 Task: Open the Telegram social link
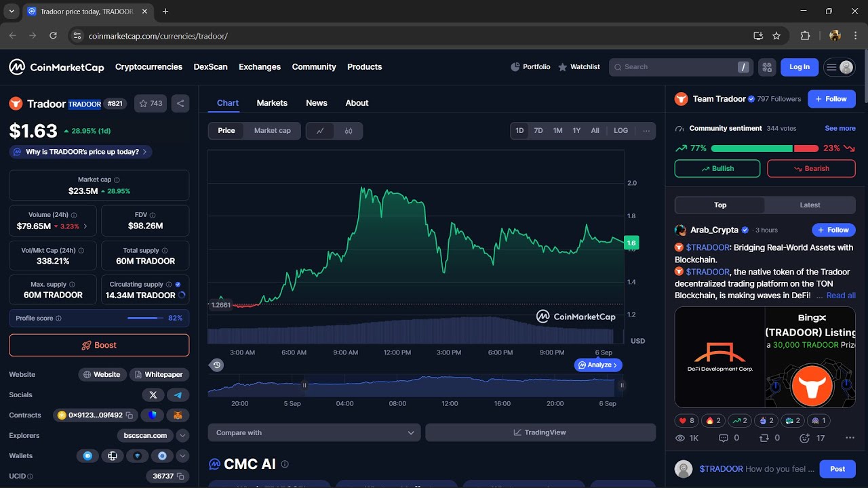[x=178, y=394]
